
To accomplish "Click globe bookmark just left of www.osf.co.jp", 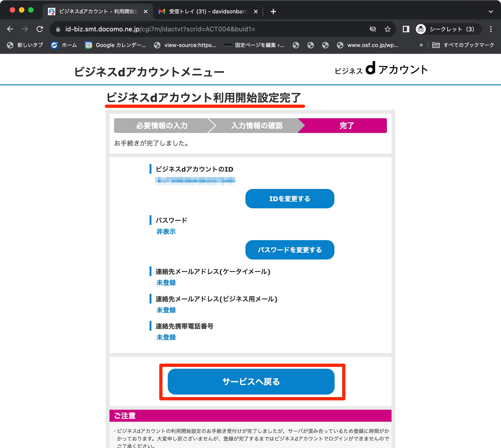I will (x=325, y=45).
